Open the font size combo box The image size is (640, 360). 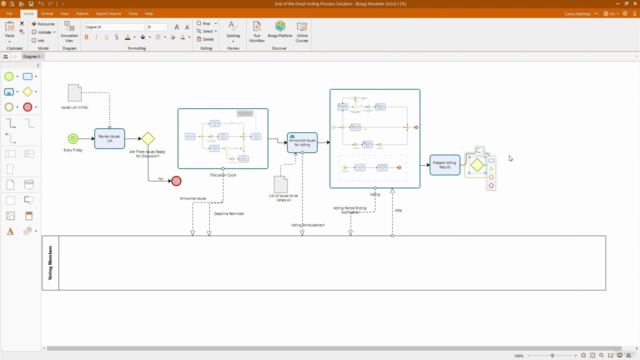[157, 27]
